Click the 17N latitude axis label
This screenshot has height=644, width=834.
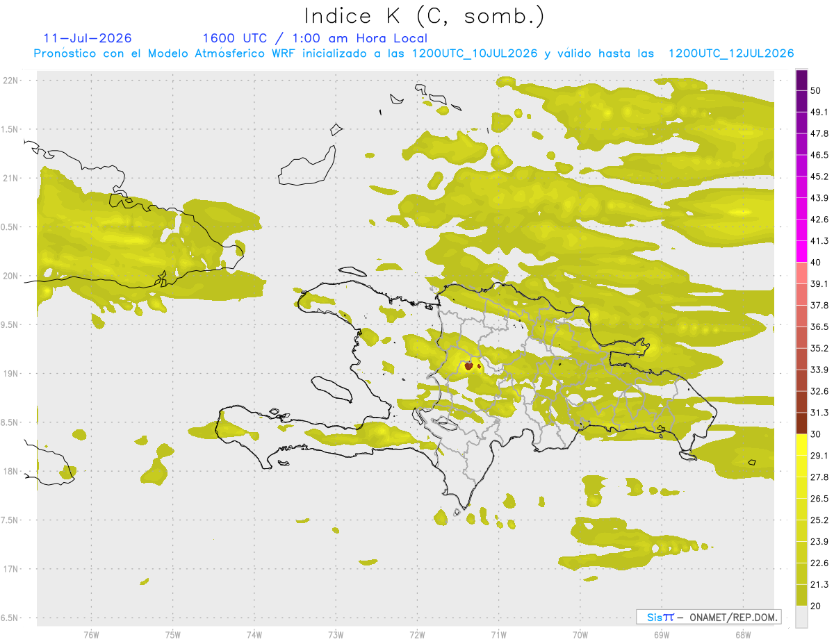(x=11, y=569)
